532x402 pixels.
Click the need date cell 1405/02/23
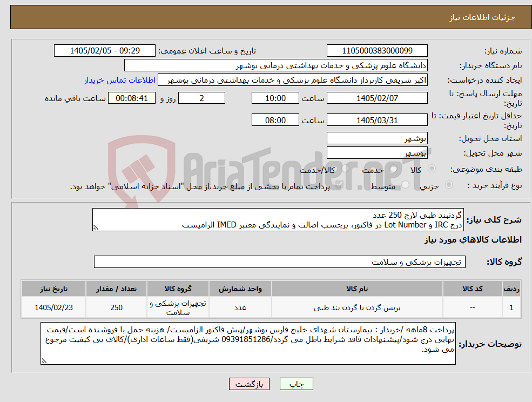pyautogui.click(x=53, y=307)
